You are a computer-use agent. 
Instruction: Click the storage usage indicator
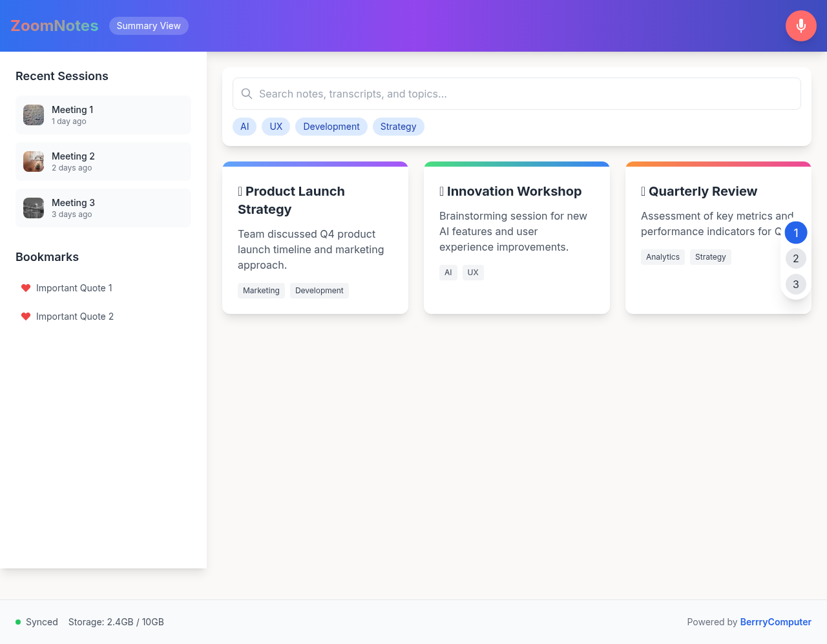tap(116, 622)
